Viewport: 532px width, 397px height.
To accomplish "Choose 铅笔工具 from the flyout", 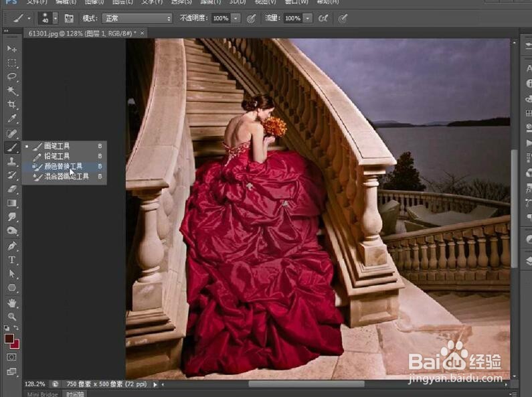I will [x=64, y=156].
